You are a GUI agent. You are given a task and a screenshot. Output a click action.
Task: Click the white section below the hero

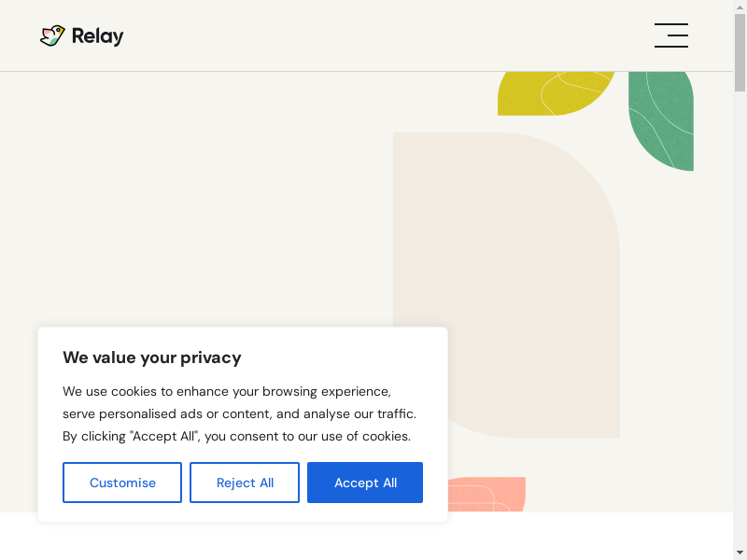point(579,536)
